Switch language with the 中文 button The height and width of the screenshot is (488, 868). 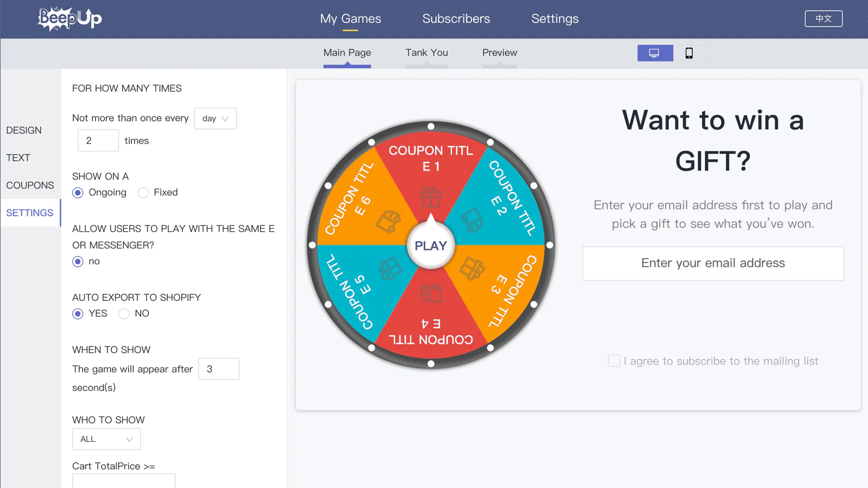(x=823, y=19)
